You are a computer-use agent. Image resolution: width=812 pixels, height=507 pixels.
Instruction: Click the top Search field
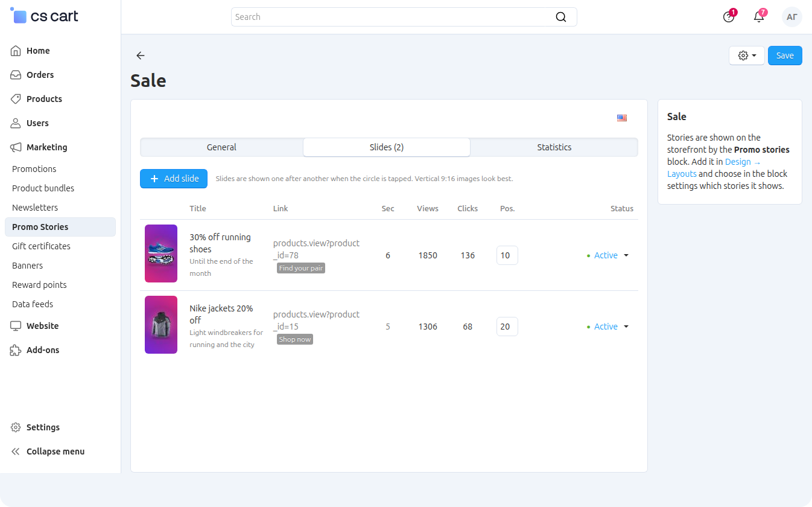click(x=404, y=17)
